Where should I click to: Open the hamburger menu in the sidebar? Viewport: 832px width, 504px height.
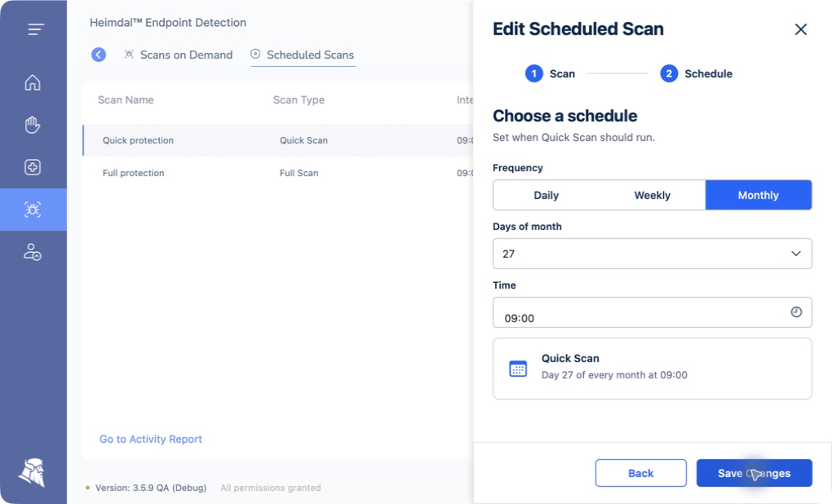pos(36,29)
